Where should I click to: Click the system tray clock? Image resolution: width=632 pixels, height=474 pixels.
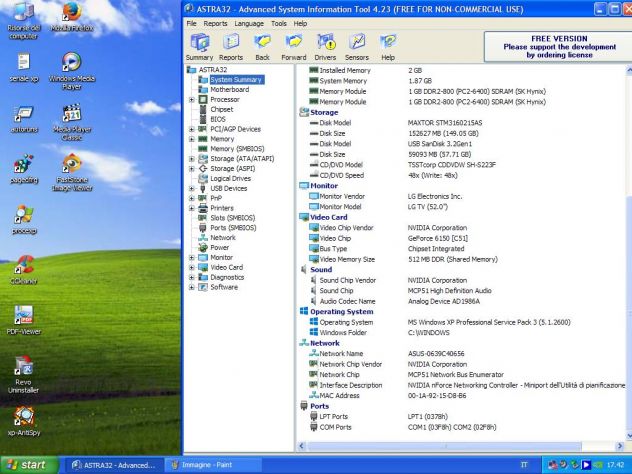615,465
